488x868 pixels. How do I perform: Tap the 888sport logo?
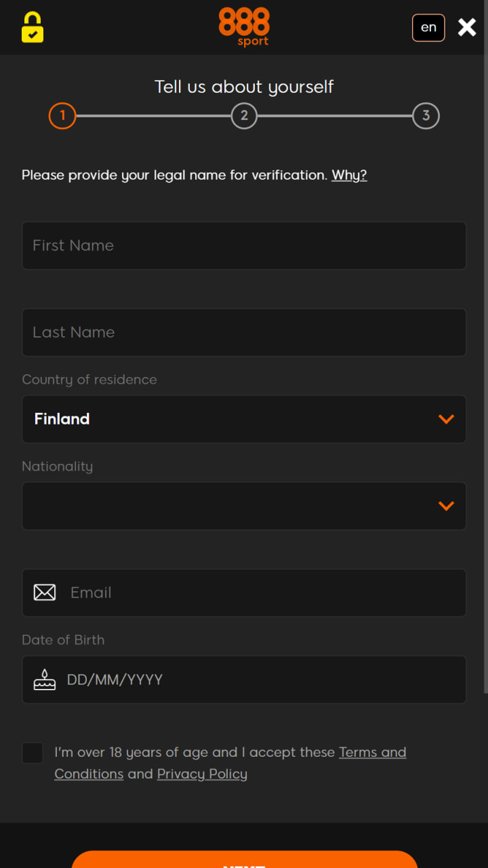click(244, 26)
